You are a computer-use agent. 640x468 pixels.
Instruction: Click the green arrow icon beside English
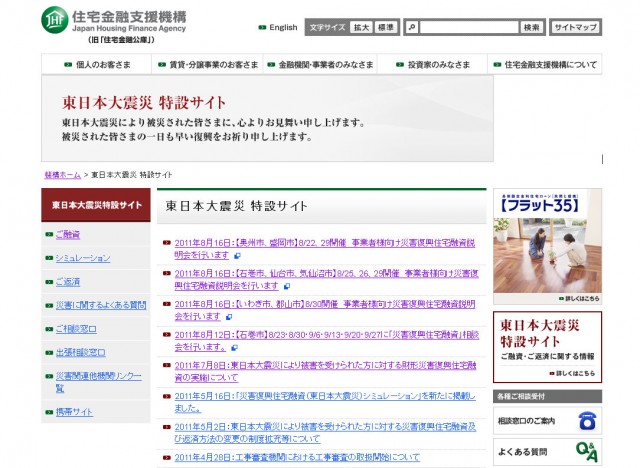click(262, 28)
